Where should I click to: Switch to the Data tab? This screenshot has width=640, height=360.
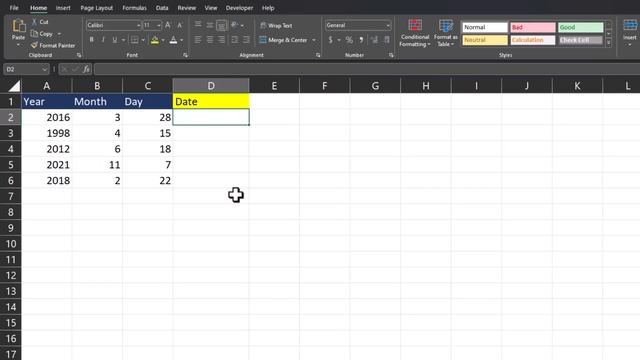click(162, 8)
